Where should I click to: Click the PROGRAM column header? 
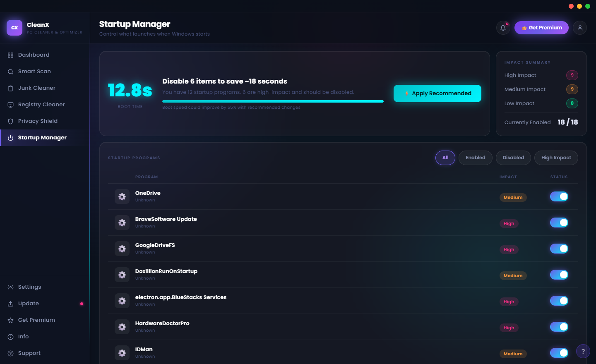pyautogui.click(x=147, y=177)
